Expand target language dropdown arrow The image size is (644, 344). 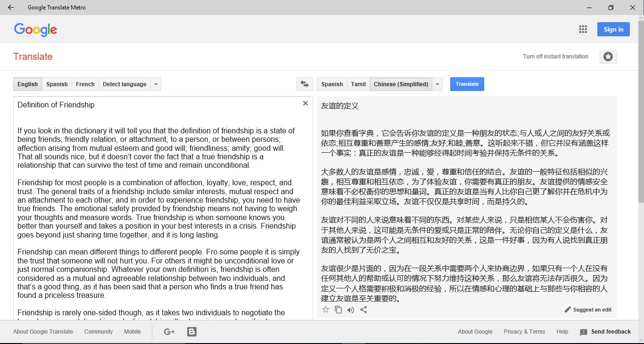438,84
